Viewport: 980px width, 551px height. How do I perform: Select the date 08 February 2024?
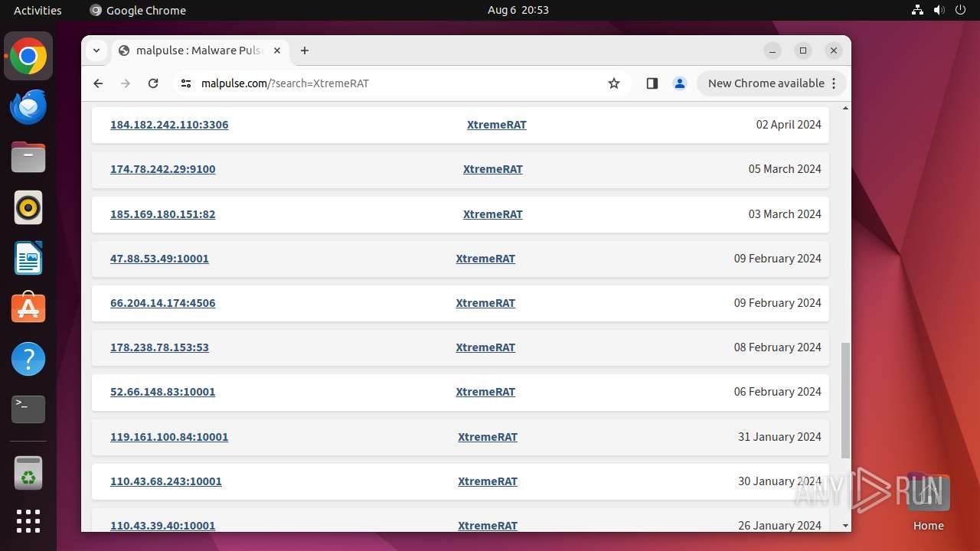tap(778, 347)
